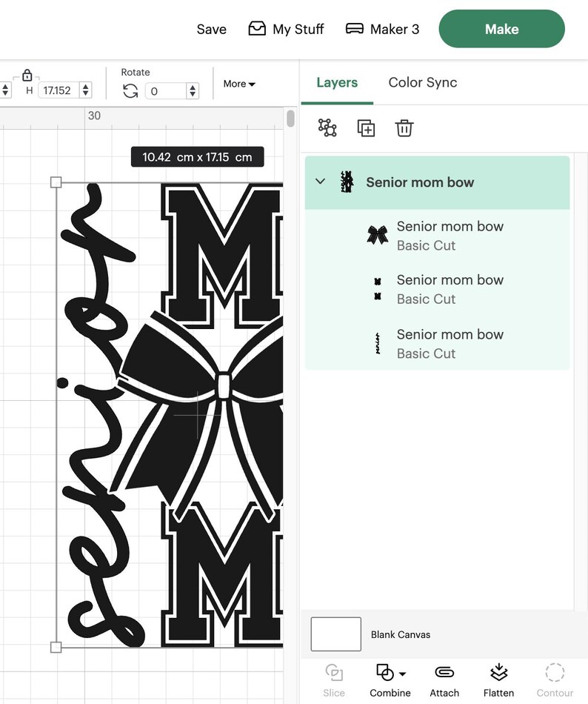The image size is (588, 704).
Task: Collapse the Senior mom bow group
Action: pyautogui.click(x=320, y=182)
